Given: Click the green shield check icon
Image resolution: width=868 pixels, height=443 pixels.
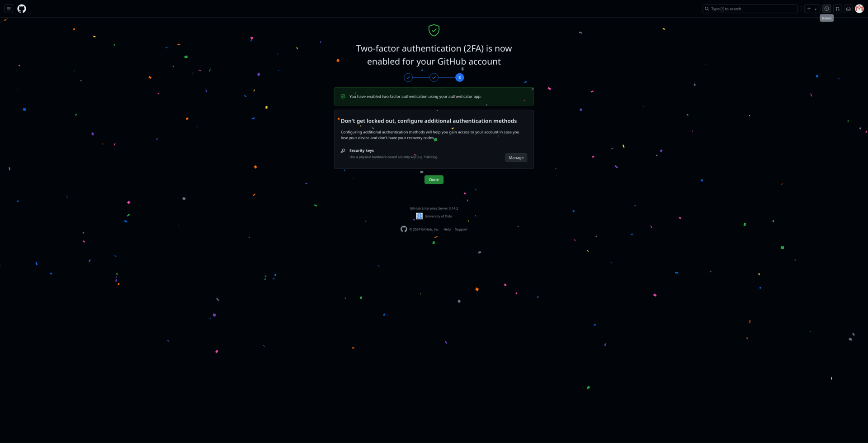Looking at the screenshot, I should pyautogui.click(x=434, y=30).
